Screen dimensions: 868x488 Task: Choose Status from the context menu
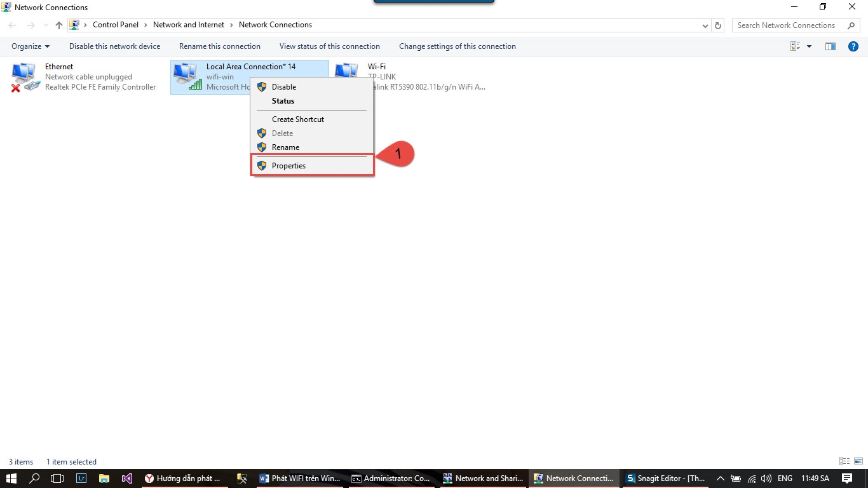[x=313, y=101]
